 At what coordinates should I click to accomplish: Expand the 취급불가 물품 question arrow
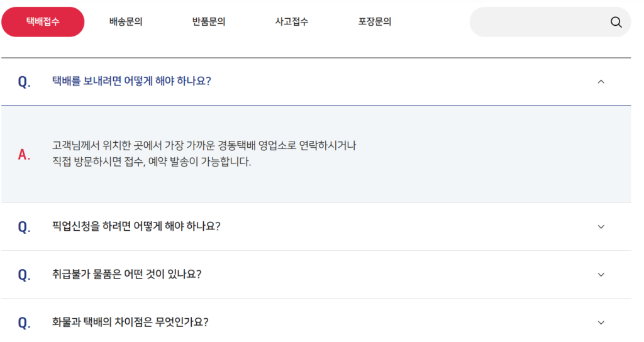(601, 275)
